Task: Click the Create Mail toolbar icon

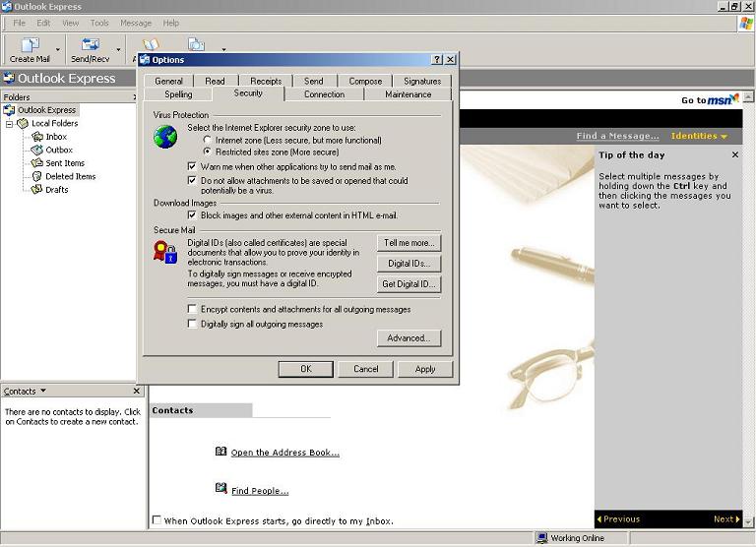Action: coord(30,45)
